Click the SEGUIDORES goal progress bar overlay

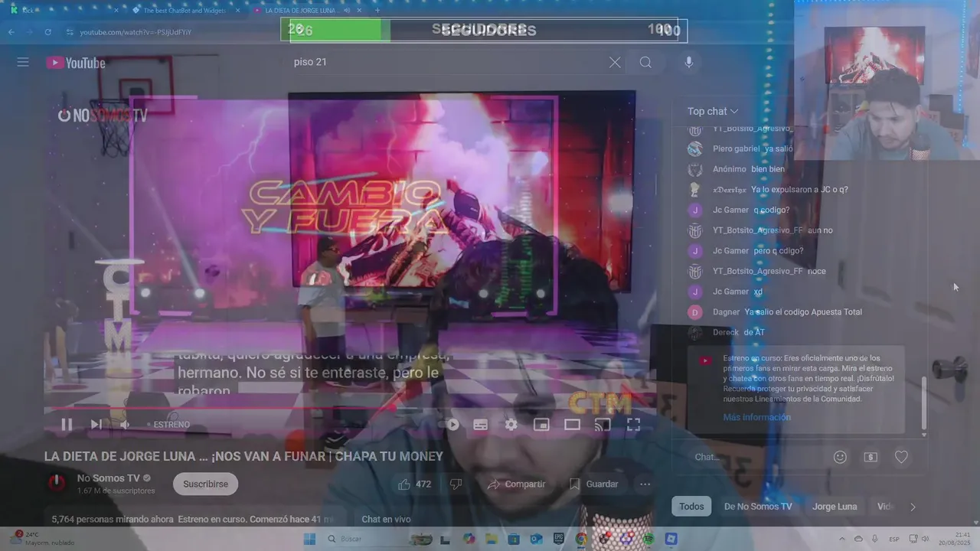(484, 31)
